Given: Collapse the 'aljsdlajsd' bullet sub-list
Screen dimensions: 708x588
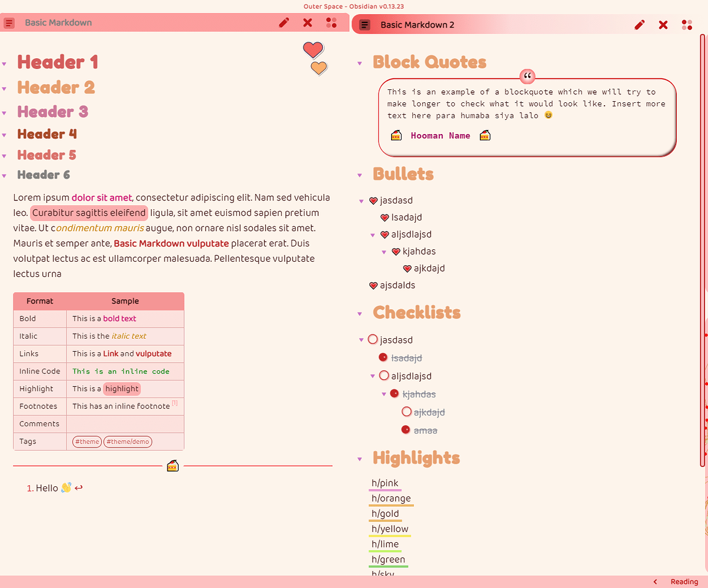Looking at the screenshot, I should click(x=373, y=235).
